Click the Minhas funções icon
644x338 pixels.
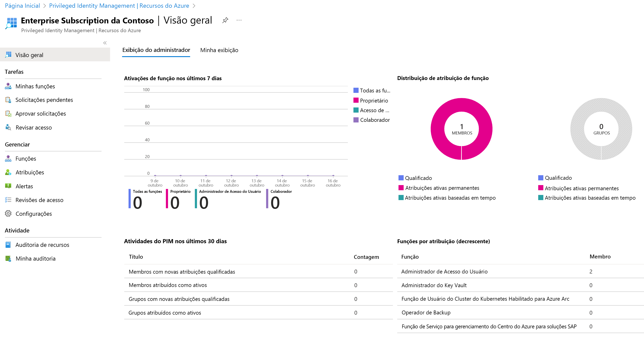tap(8, 86)
